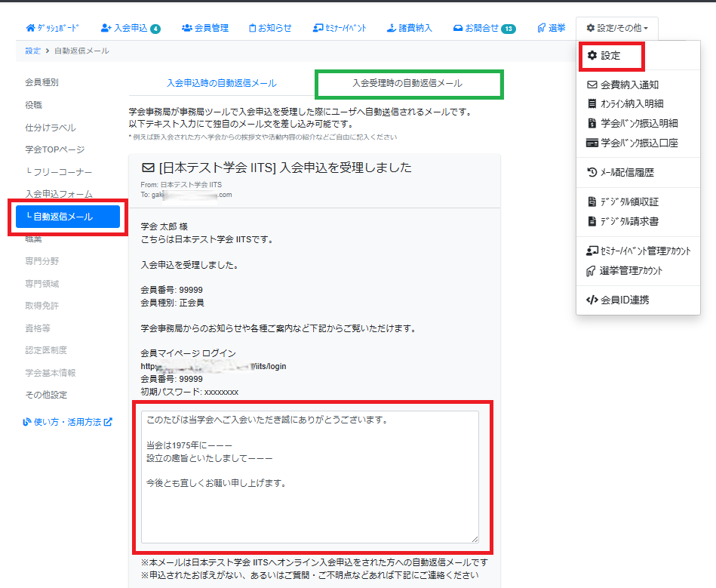The height and width of the screenshot is (588, 716).
Task: Open 入会申込 with person-plus icon
Action: coord(106,28)
